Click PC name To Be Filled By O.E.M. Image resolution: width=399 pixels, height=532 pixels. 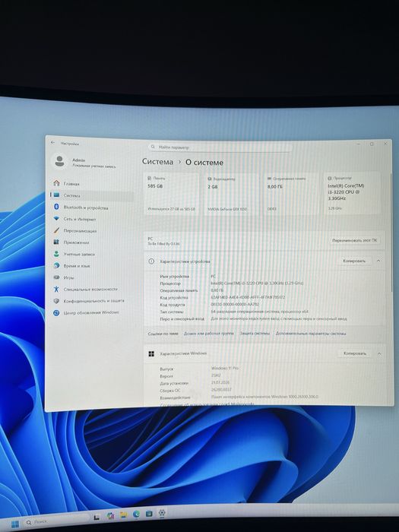pyautogui.click(x=164, y=244)
